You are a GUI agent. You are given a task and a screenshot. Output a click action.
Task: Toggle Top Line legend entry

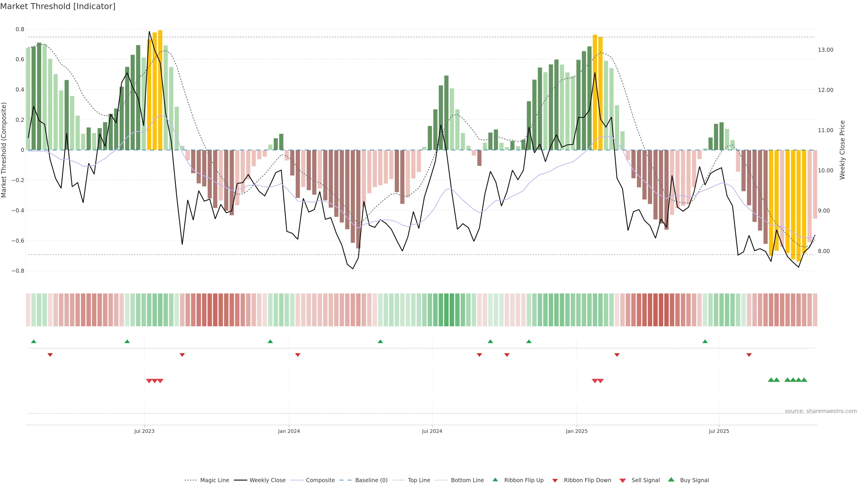pyautogui.click(x=419, y=480)
